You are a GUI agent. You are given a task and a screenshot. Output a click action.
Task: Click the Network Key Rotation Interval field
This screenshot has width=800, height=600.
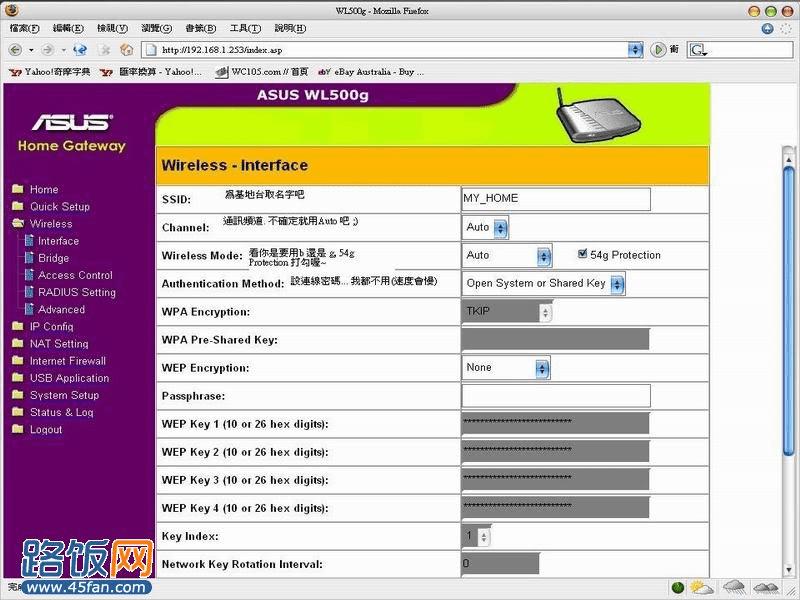(500, 564)
